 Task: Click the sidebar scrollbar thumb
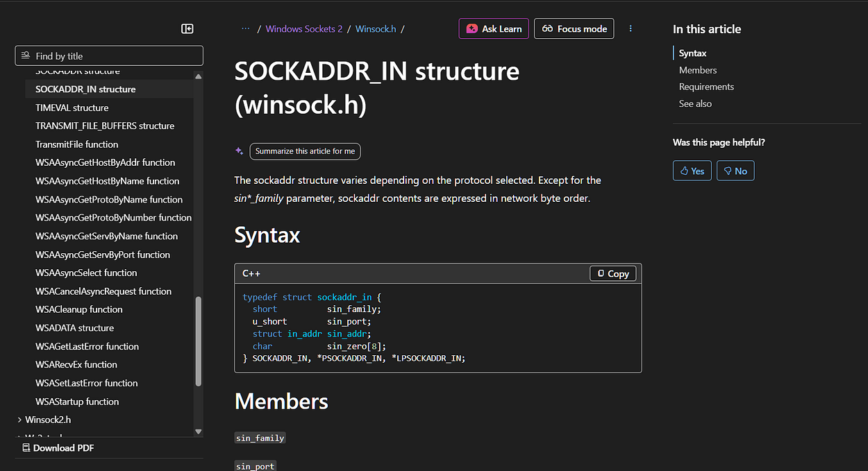199,341
